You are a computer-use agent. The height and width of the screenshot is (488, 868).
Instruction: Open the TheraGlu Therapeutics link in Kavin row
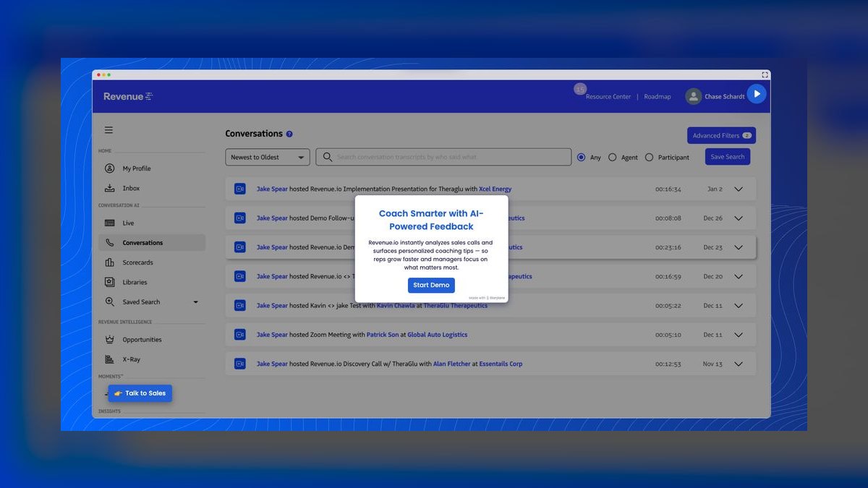[x=456, y=306]
